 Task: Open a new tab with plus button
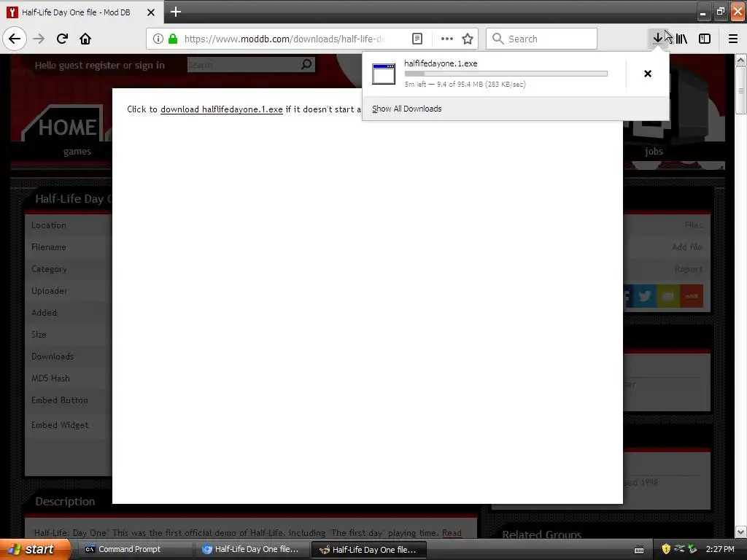click(x=176, y=12)
